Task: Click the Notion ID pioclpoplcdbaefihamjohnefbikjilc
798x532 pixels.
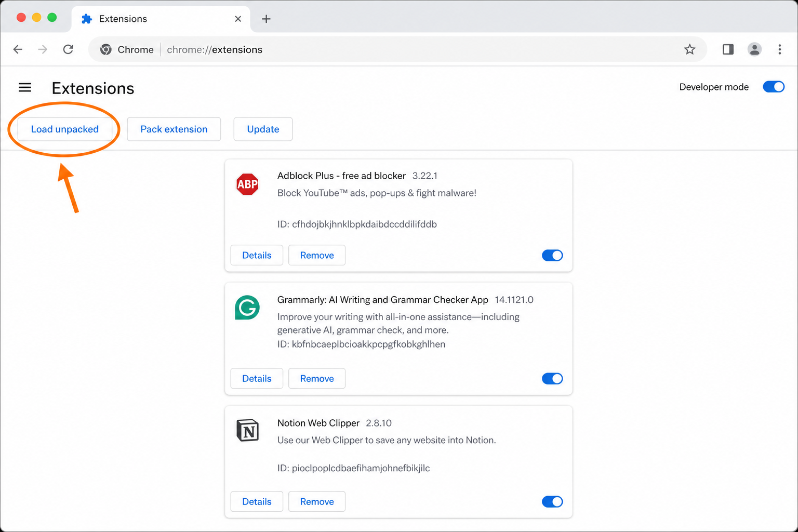Action: (x=353, y=468)
